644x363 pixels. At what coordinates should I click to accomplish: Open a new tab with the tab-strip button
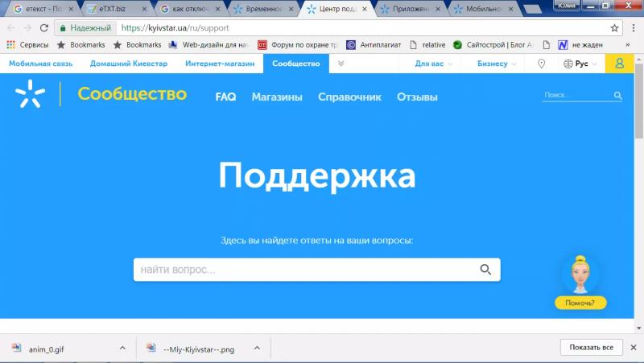tap(533, 9)
